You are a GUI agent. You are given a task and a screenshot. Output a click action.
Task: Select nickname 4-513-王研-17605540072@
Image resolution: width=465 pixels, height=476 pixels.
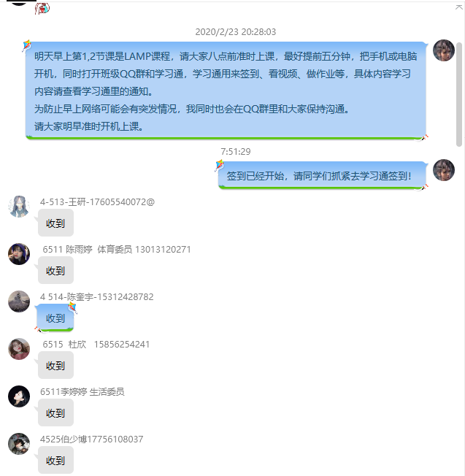[97, 202]
